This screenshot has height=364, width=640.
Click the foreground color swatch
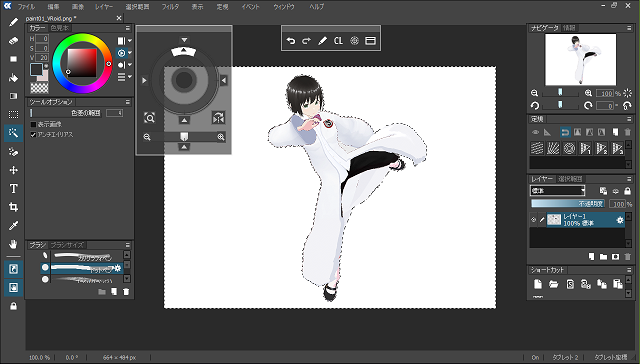coord(36,69)
